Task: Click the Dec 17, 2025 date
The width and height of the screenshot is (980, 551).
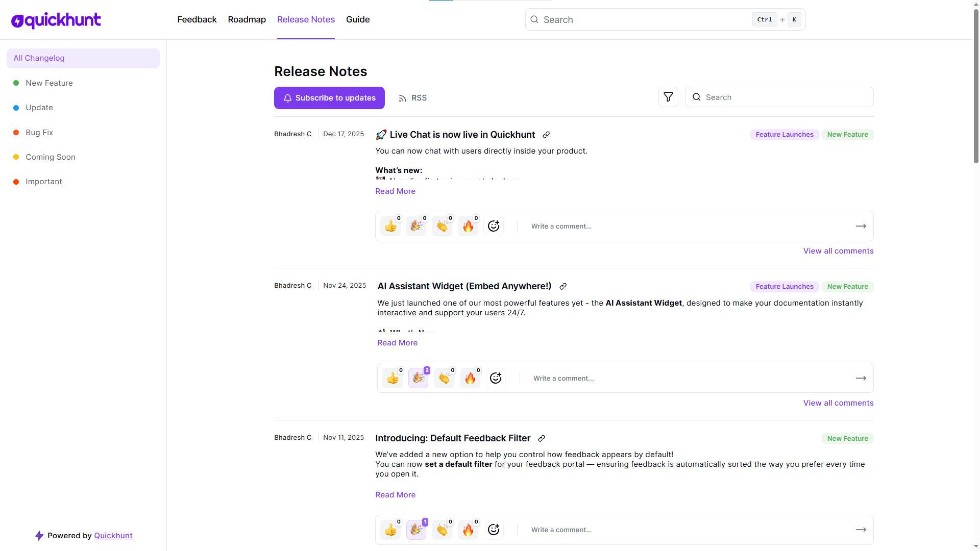Action: (344, 134)
